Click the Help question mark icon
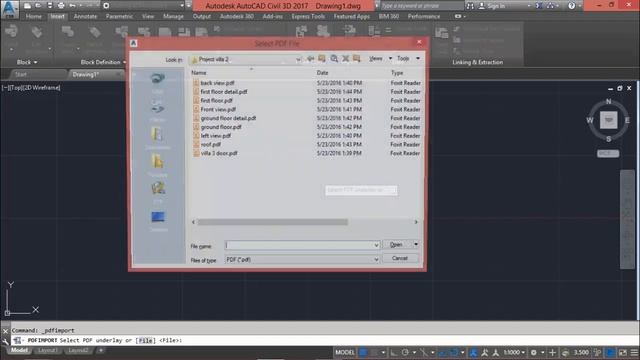640x360 pixels. (x=571, y=6)
